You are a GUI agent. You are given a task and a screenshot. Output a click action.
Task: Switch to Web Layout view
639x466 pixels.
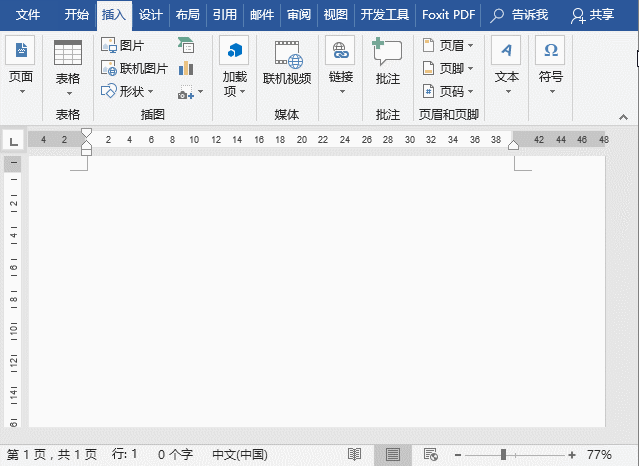coord(429,454)
